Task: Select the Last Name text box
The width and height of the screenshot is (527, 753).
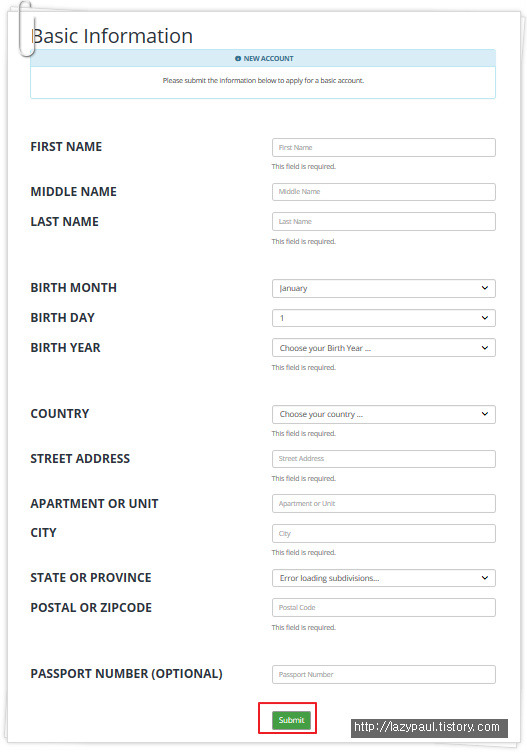Action: pyautogui.click(x=383, y=221)
